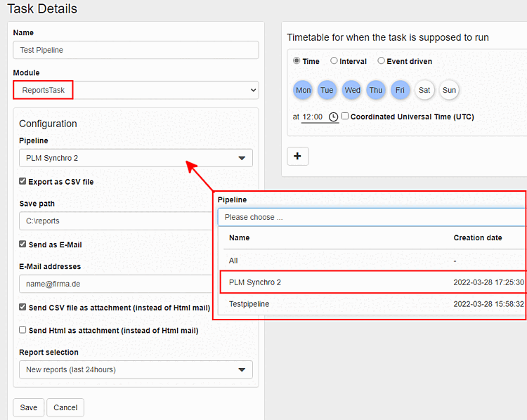This screenshot has height=420, width=527.
Task: Enable Send Html as attachment checkbox
Action: click(x=23, y=330)
